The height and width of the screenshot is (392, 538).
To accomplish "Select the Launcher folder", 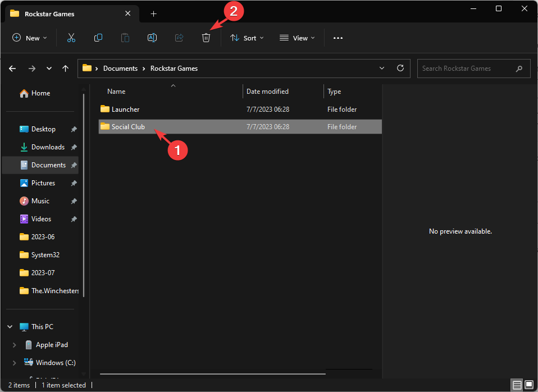I will pyautogui.click(x=240, y=109).
